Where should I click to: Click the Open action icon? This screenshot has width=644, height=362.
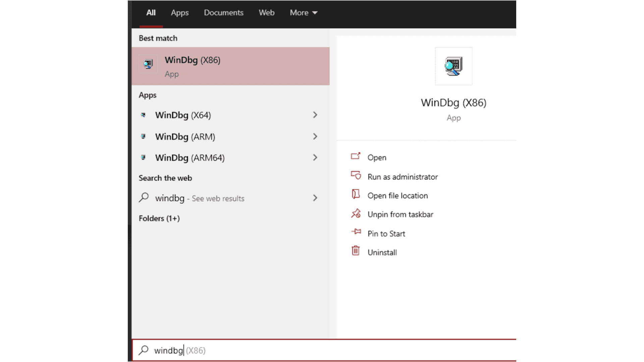point(356,156)
